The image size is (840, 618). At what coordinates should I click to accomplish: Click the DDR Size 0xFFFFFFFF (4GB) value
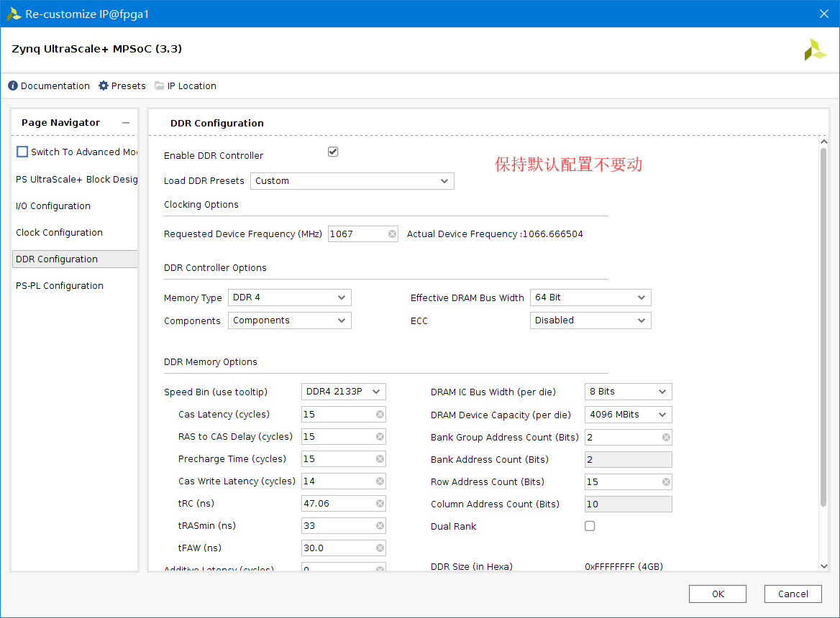624,566
